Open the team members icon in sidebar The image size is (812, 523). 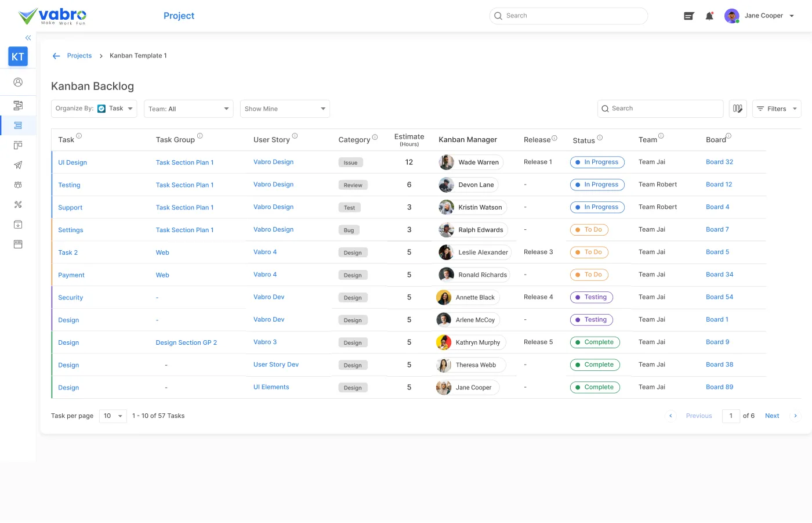click(x=18, y=185)
